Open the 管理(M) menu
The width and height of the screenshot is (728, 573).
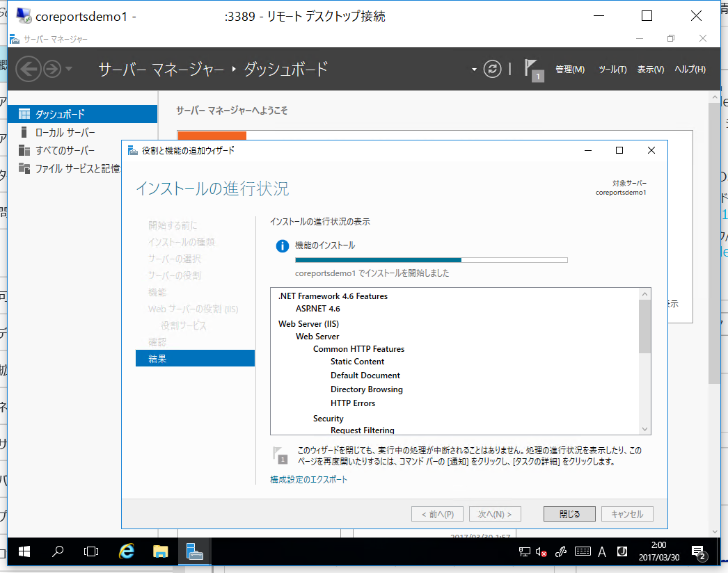[x=570, y=70]
